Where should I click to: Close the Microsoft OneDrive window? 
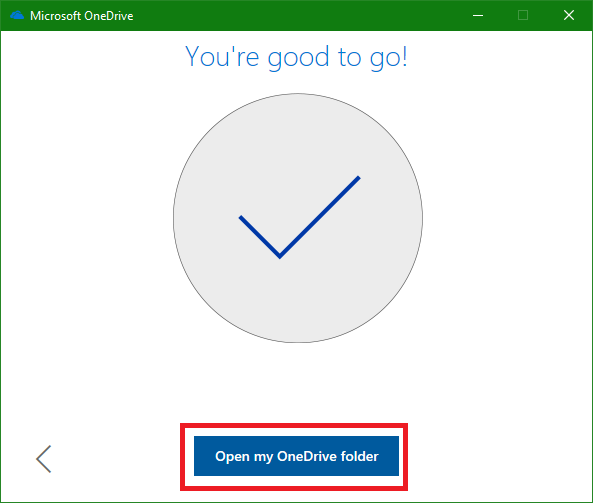(569, 15)
